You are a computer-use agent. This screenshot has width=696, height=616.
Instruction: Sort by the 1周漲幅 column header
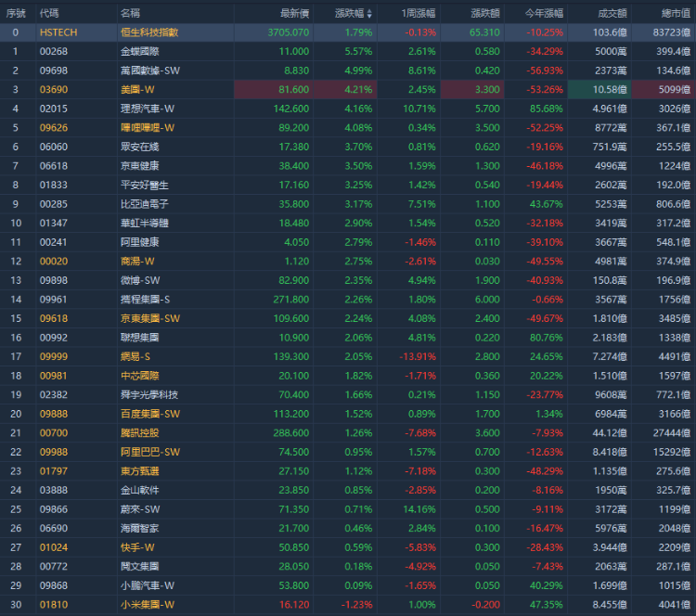(419, 14)
